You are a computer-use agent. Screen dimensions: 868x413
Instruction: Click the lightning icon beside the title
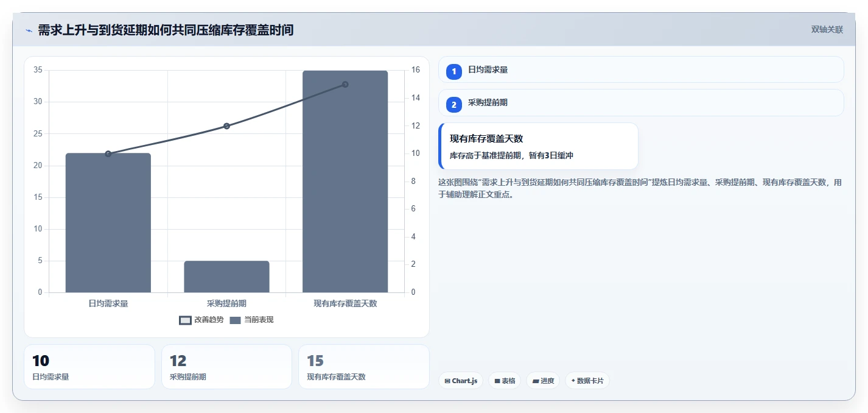(x=29, y=30)
